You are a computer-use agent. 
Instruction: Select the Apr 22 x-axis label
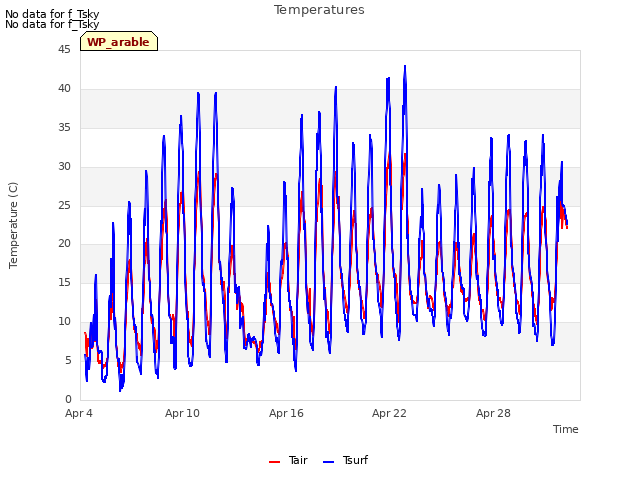point(389,413)
